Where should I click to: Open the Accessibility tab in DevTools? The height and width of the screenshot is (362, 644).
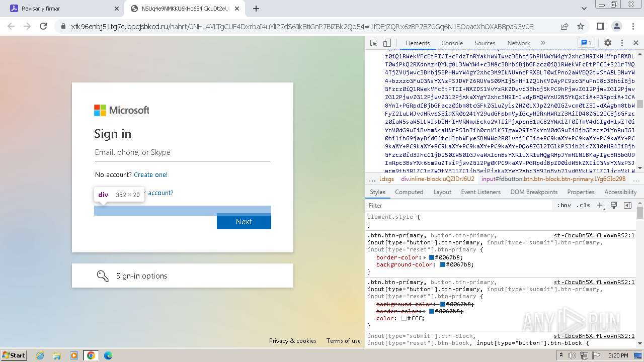click(620, 192)
